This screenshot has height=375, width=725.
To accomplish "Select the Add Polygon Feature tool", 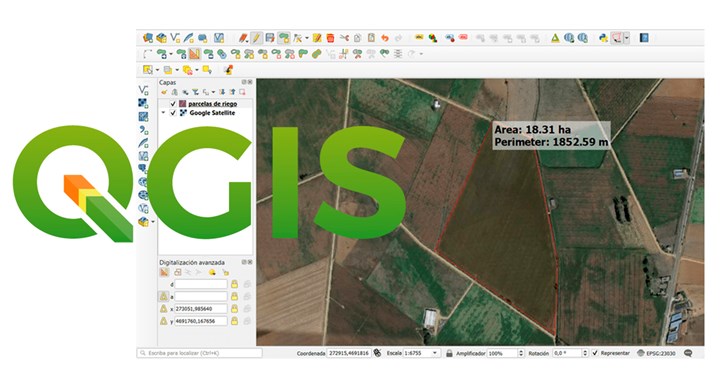I will (x=284, y=38).
